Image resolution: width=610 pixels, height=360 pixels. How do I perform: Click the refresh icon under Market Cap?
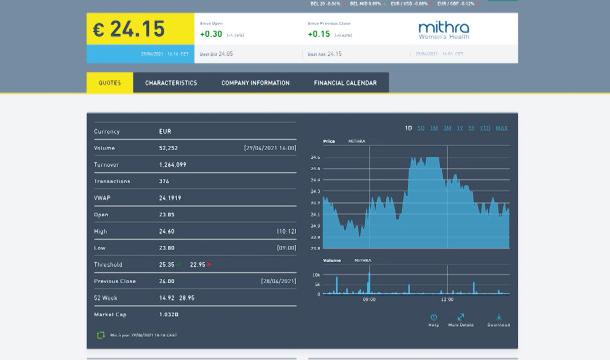100,335
